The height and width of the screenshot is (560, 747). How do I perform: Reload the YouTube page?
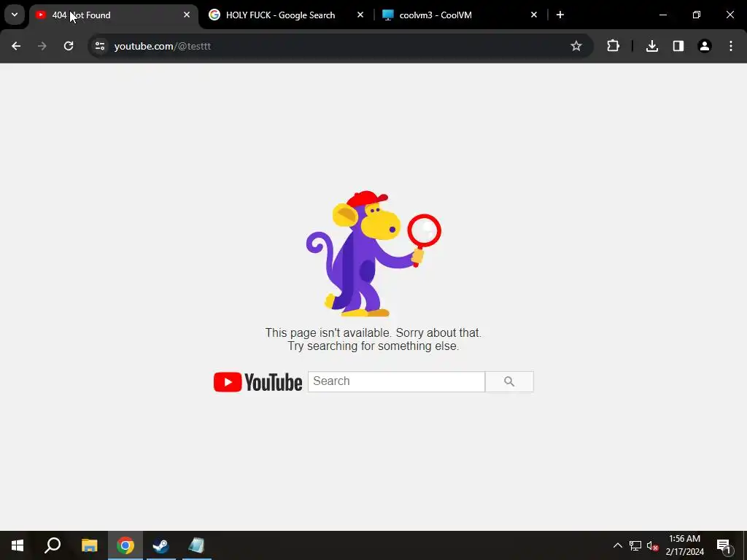point(69,46)
